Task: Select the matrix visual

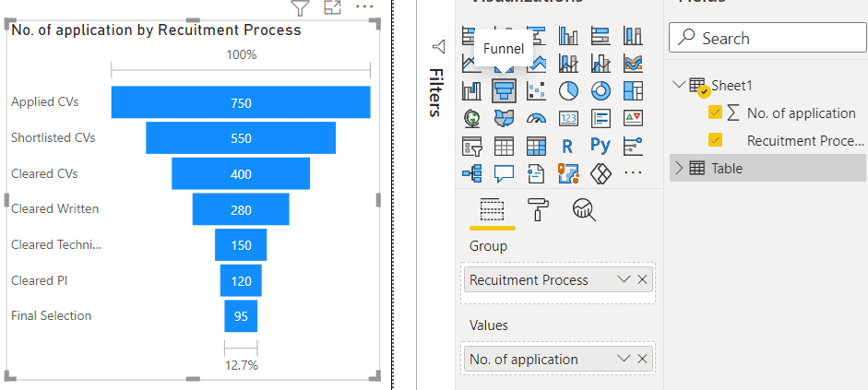Action: click(x=537, y=146)
